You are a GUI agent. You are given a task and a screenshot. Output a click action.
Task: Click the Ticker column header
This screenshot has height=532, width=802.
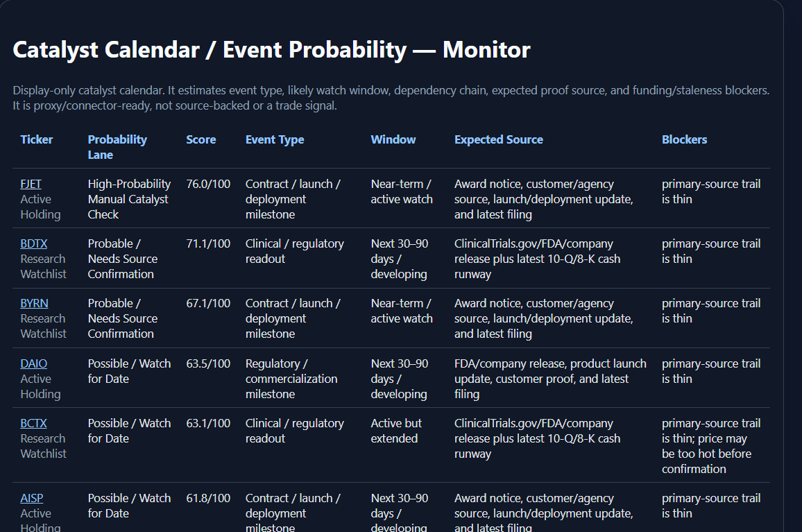(x=36, y=139)
